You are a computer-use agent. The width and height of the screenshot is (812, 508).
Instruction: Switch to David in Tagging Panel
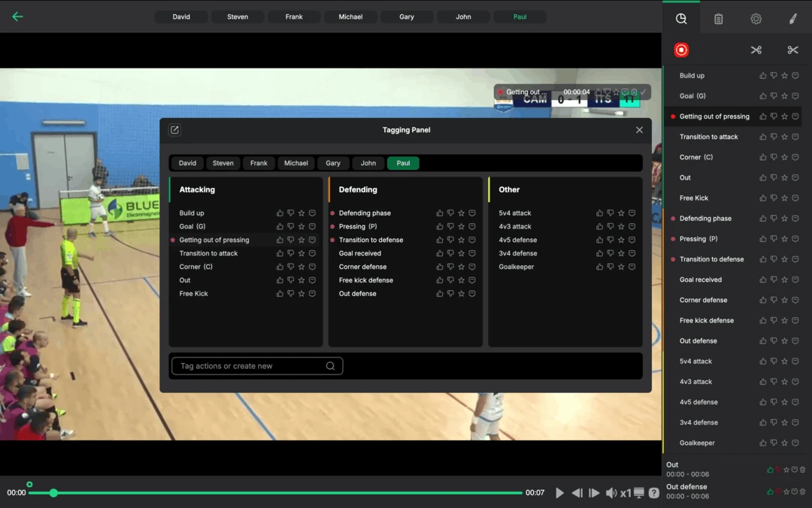[187, 163]
